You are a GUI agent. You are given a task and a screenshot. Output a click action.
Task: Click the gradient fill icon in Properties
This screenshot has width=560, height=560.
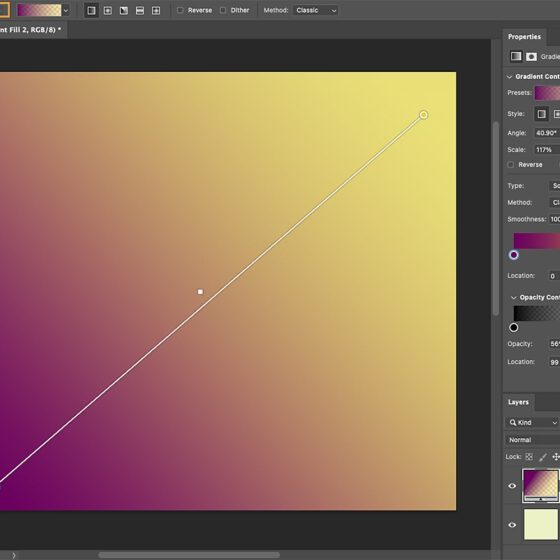(516, 56)
